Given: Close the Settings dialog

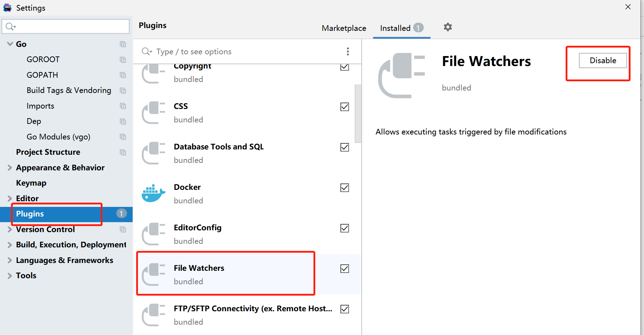Looking at the screenshot, I should (628, 7).
